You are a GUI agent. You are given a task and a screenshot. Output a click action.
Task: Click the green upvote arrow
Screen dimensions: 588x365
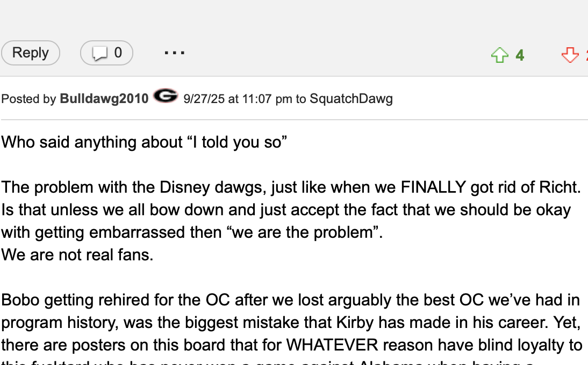tap(500, 55)
